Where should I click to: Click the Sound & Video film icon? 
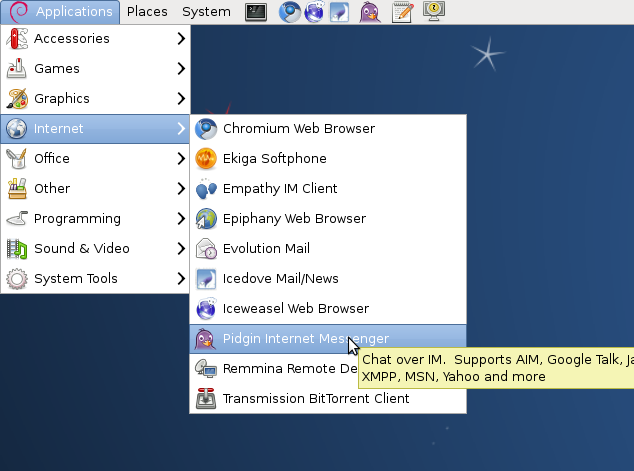point(17,248)
